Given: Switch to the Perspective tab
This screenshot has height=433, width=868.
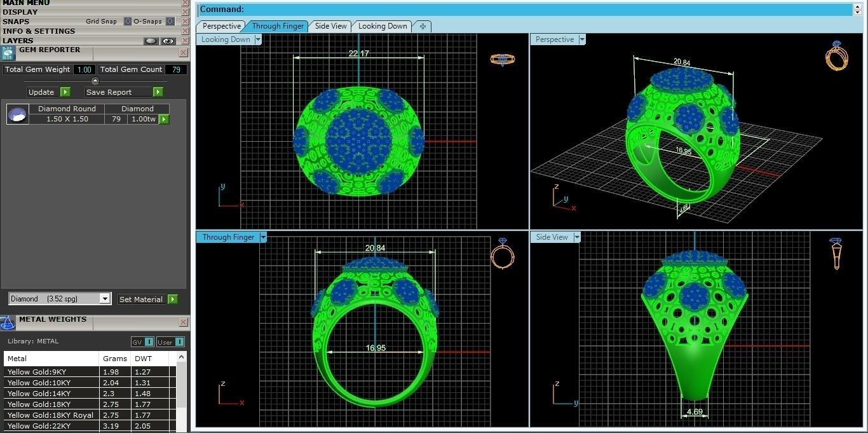Looking at the screenshot, I should [x=221, y=26].
